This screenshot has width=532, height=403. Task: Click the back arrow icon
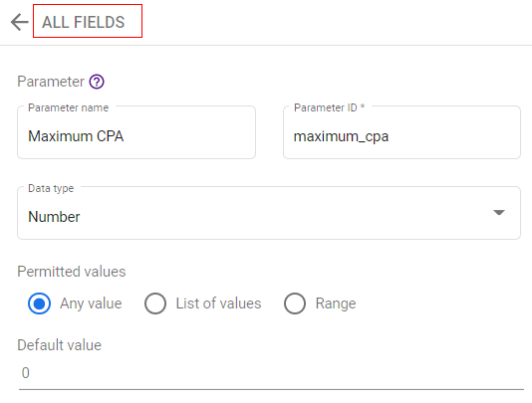19,22
